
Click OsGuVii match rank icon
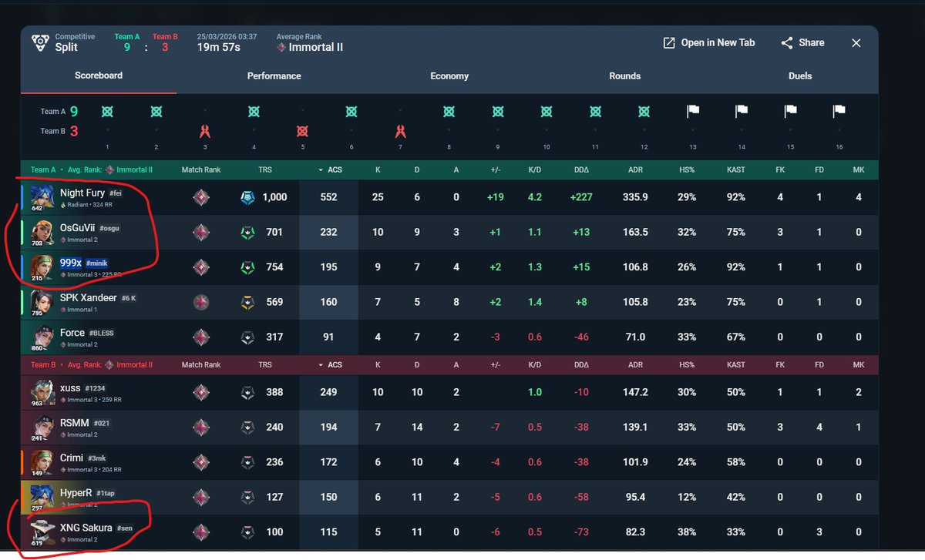pyautogui.click(x=201, y=232)
